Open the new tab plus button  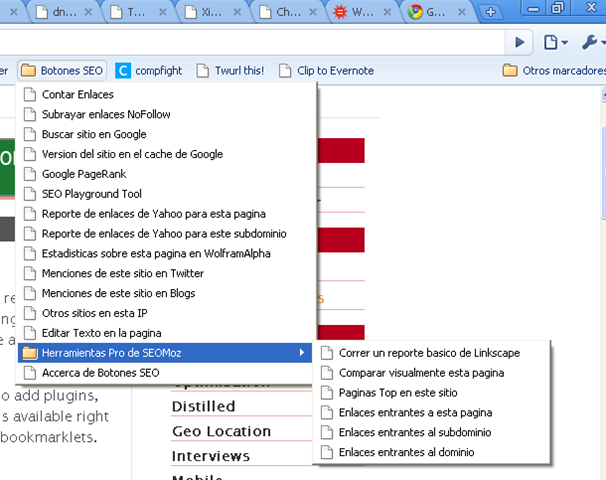490,12
